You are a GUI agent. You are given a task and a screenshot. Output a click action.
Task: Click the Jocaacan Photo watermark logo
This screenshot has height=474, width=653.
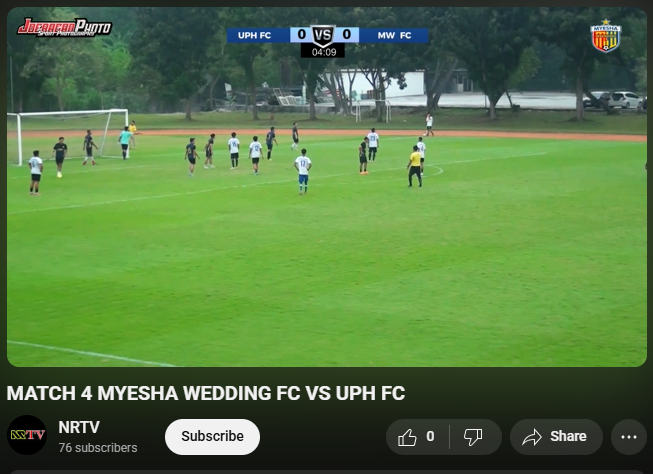64,27
